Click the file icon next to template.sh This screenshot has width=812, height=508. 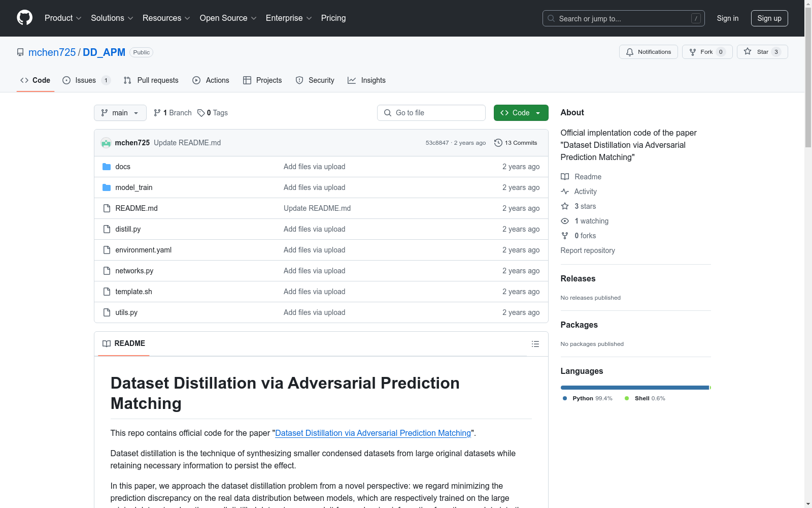[107, 292]
